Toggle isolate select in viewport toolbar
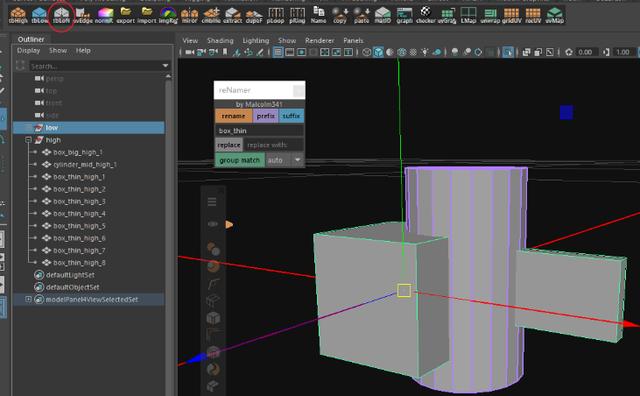The image size is (640, 396). click(x=508, y=52)
